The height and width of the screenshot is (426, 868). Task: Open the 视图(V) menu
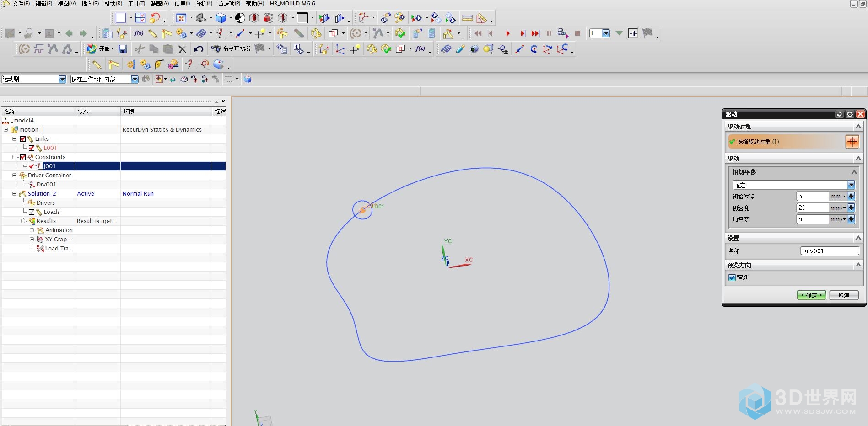67,4
